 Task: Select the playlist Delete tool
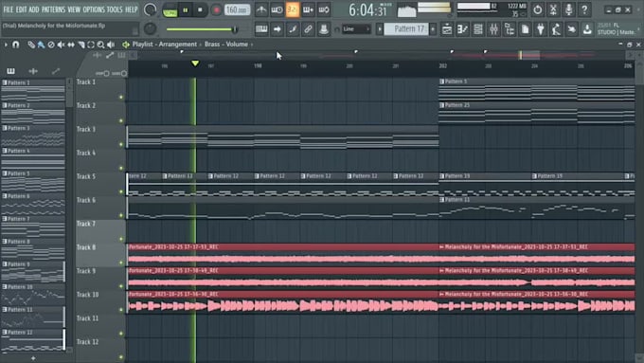[x=51, y=45]
